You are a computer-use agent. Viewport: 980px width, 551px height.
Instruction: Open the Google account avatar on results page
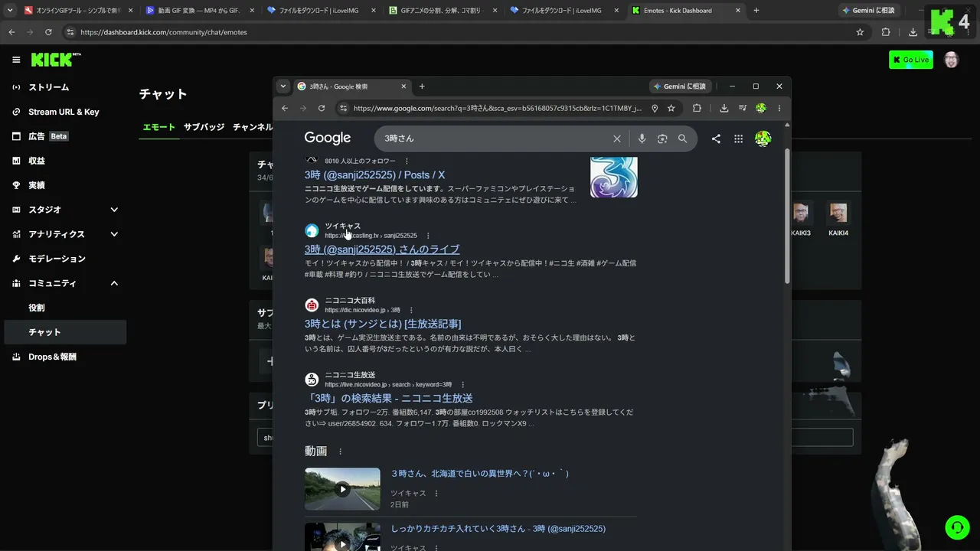pos(763,139)
